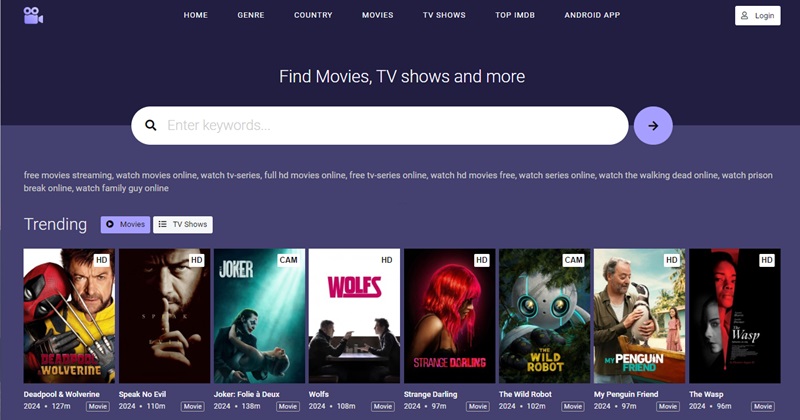The image size is (800, 420).
Task: Go to TV SHOWS page
Action: click(x=444, y=15)
